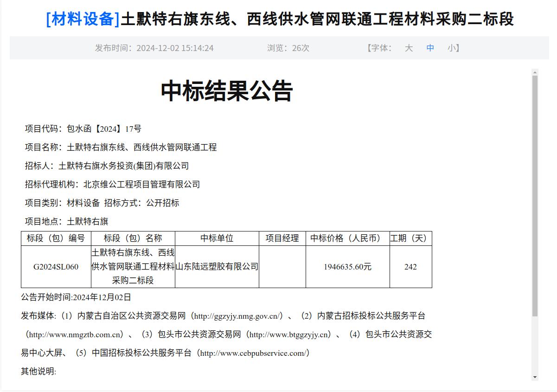Image resolution: width=557 pixels, height=392 pixels.
Task: Select the 中 medium font size option
Action: tap(430, 48)
